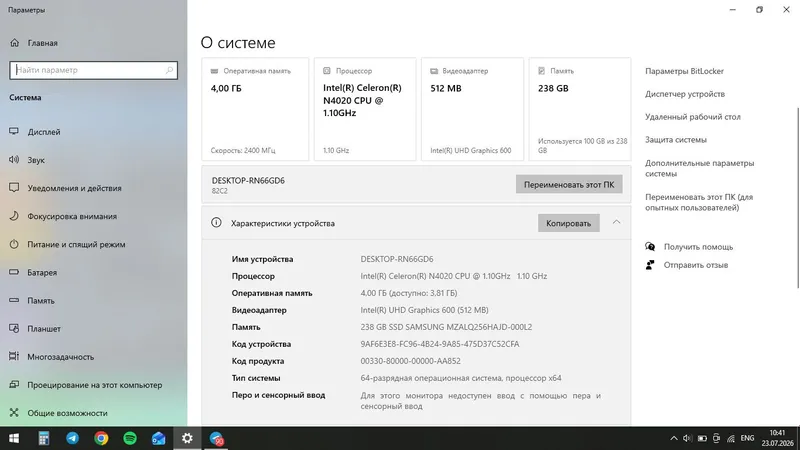Click the volume speaker tray icon
Image resolution: width=800 pixels, height=450 pixels.
pos(688,438)
